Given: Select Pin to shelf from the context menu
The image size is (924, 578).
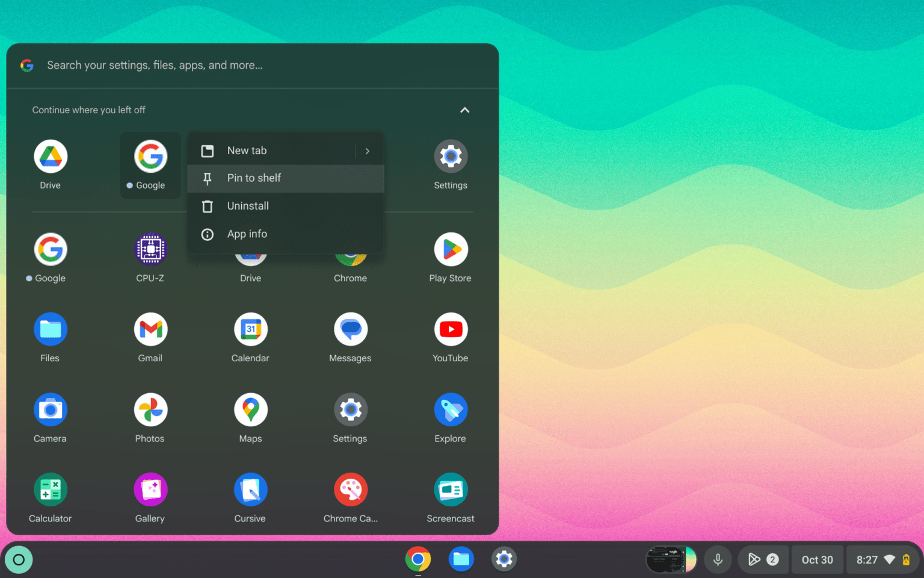Looking at the screenshot, I should pyautogui.click(x=254, y=178).
